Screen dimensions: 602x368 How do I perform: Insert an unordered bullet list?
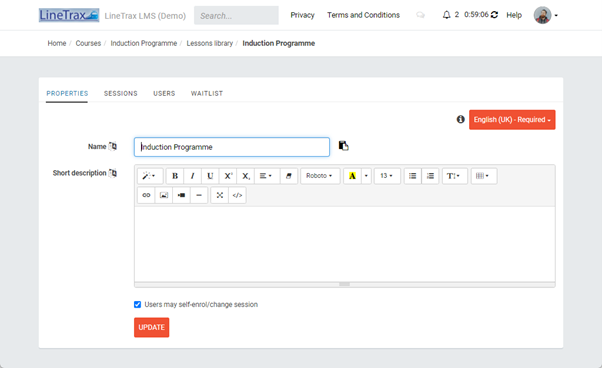tap(413, 176)
